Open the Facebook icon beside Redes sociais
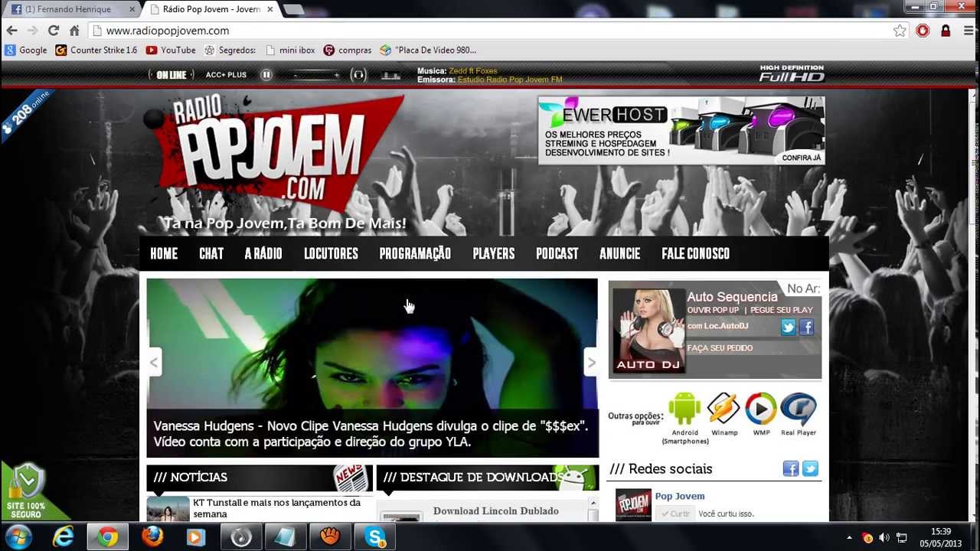Image resolution: width=980 pixels, height=551 pixels. click(x=791, y=469)
